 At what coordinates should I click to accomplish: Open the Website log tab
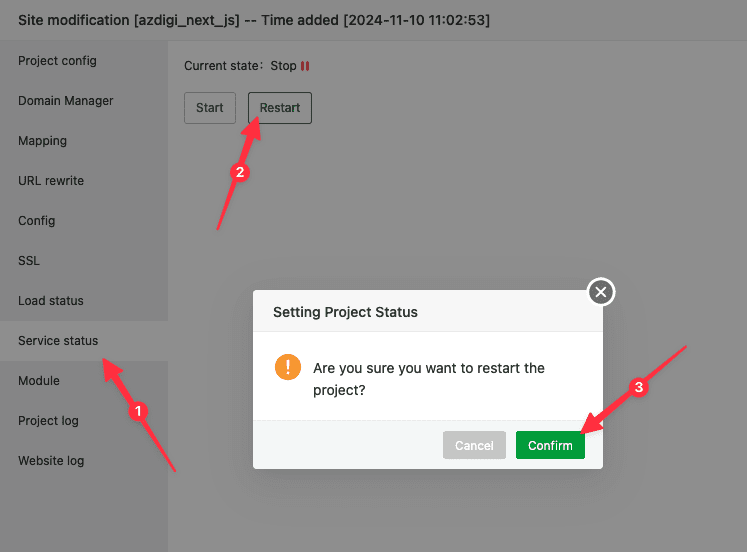pos(51,461)
